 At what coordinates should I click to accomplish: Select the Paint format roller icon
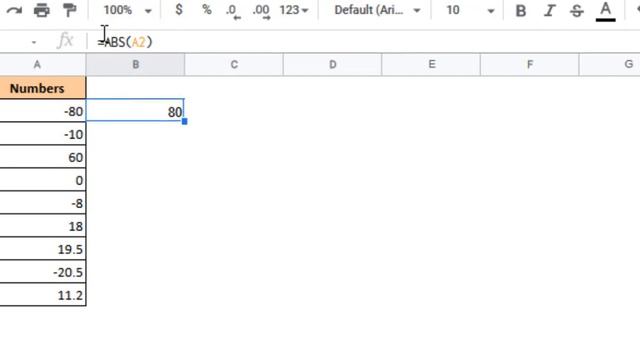click(69, 10)
